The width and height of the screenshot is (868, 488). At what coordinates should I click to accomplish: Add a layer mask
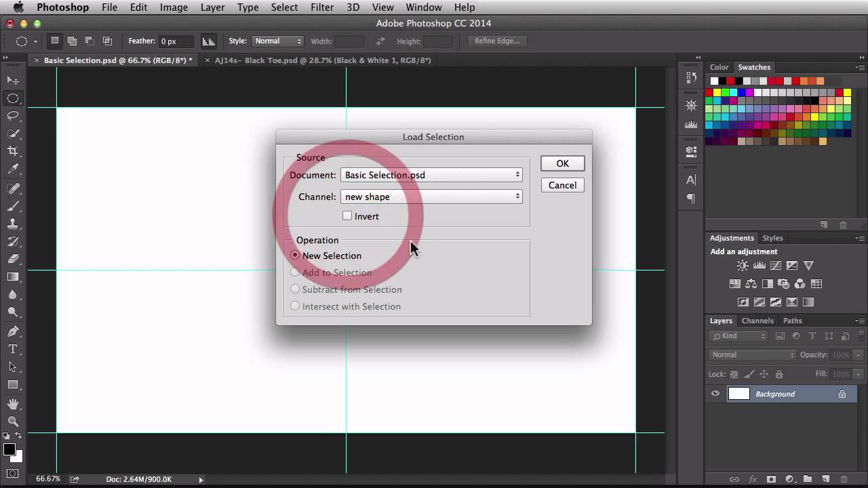pos(770,479)
